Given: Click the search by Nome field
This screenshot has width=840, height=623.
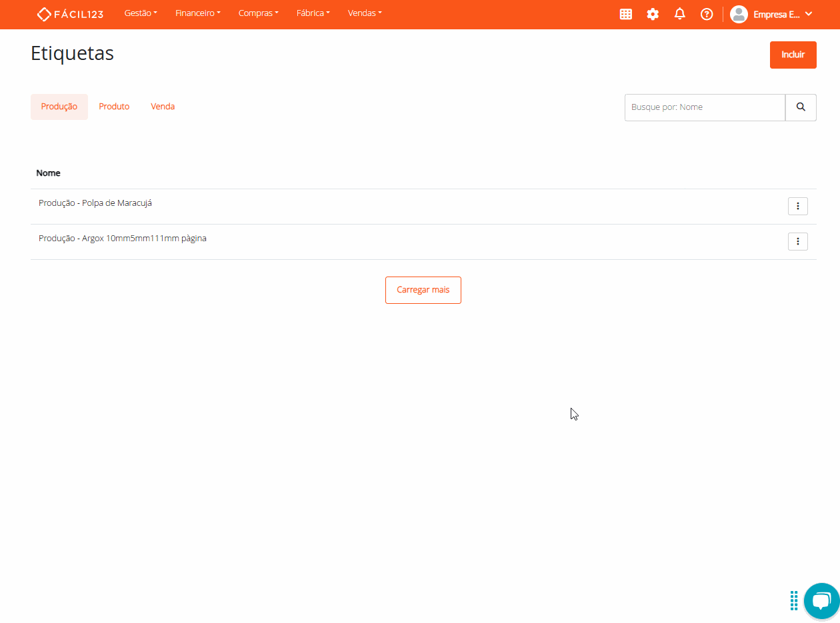Looking at the screenshot, I should coord(705,107).
